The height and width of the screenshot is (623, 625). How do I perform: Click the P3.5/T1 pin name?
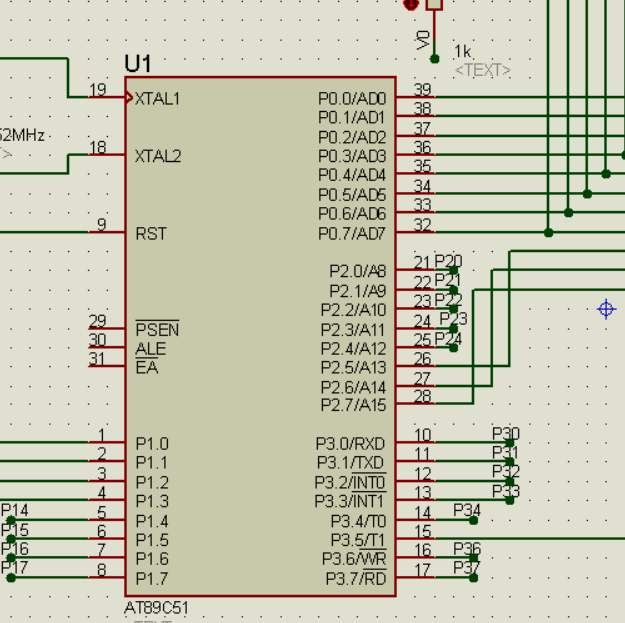tap(358, 540)
